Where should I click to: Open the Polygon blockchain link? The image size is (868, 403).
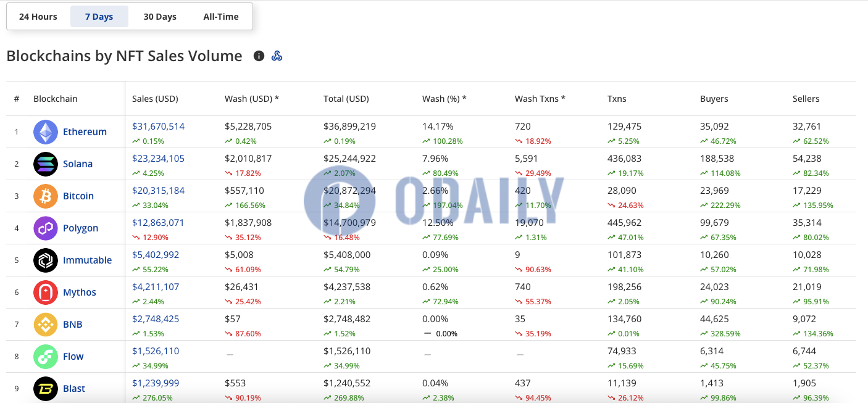click(x=80, y=228)
